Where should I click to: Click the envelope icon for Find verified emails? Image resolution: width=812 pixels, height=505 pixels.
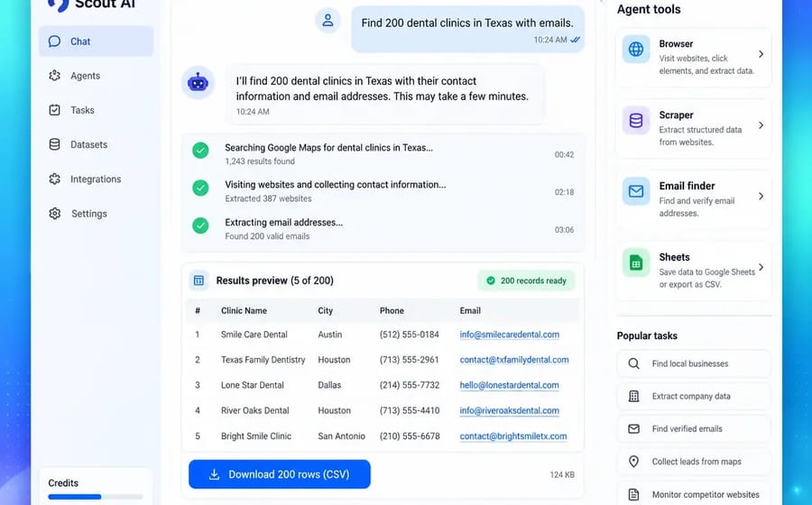pos(634,429)
